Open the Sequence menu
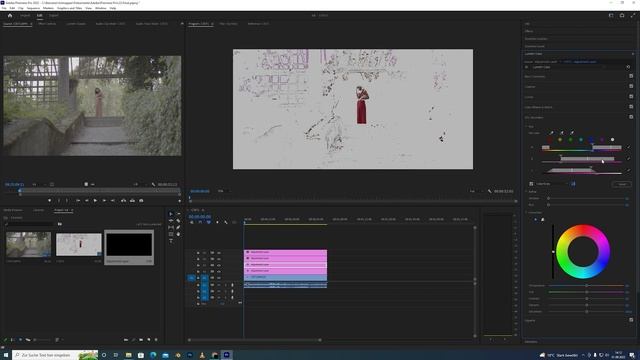 tap(33, 8)
